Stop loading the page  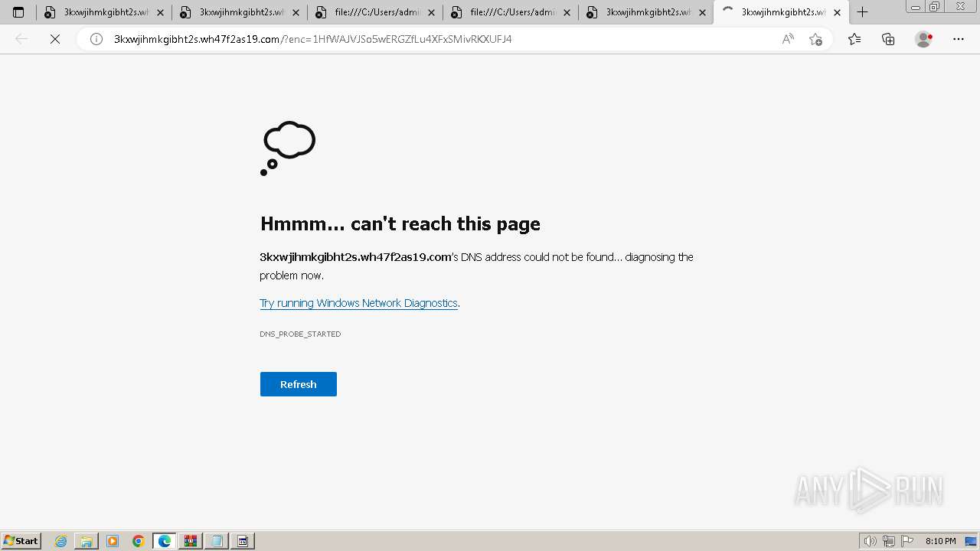(55, 39)
